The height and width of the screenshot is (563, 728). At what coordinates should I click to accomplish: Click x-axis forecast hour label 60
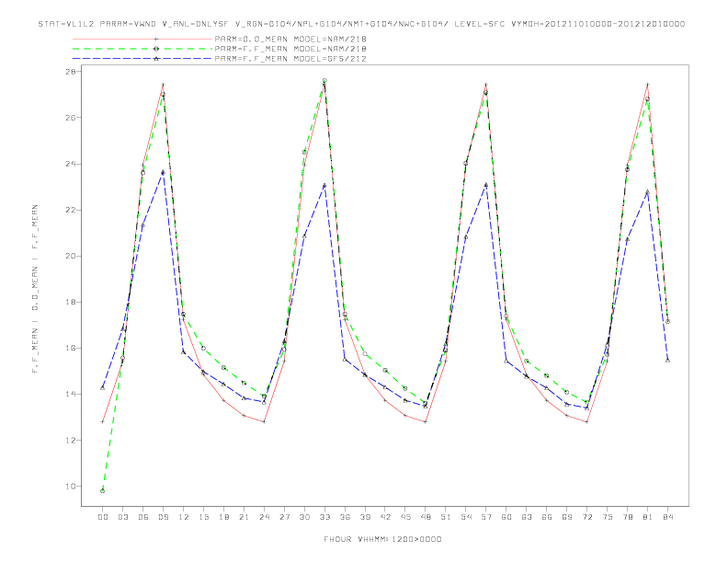pyautogui.click(x=506, y=517)
